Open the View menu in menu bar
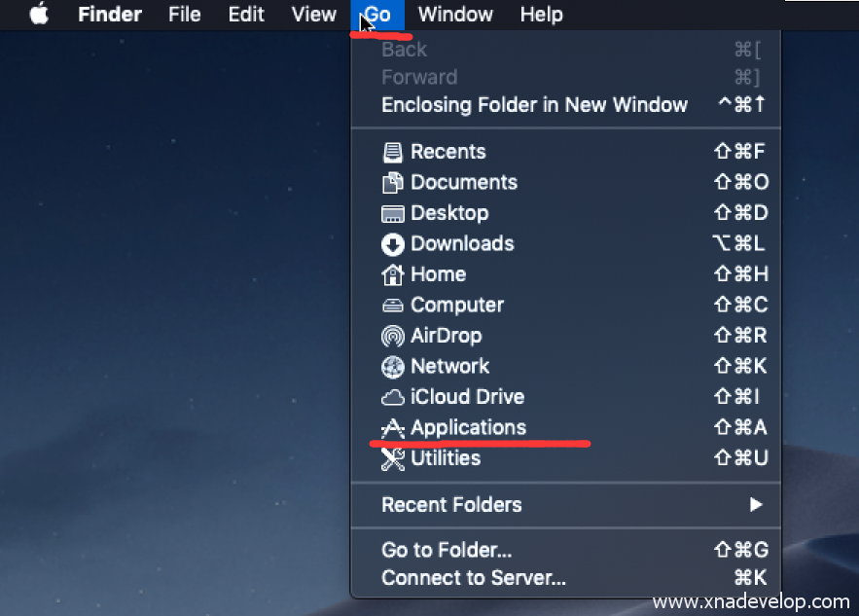The width and height of the screenshot is (859, 616). 313,15
